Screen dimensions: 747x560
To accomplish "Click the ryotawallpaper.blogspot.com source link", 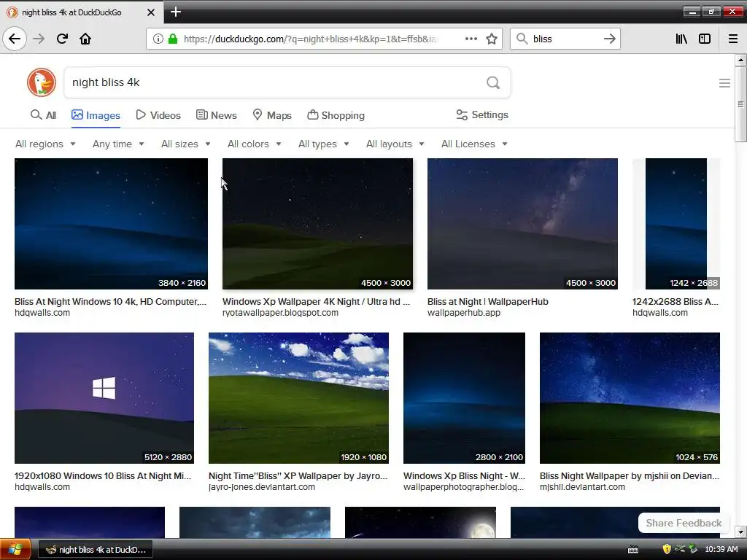I will tap(280, 313).
